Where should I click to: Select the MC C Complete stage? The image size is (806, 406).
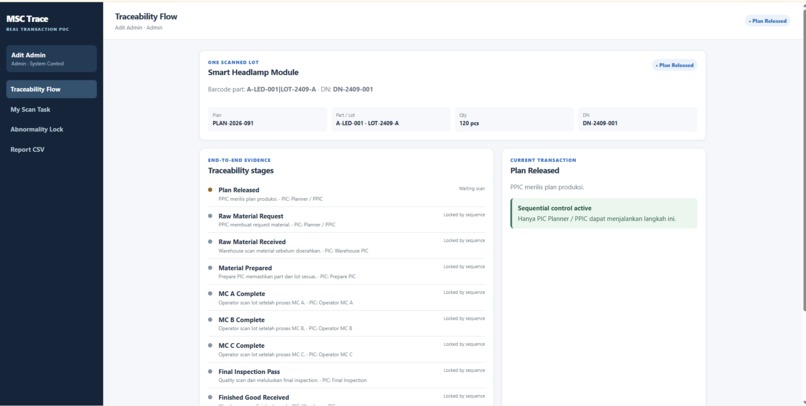346,349
